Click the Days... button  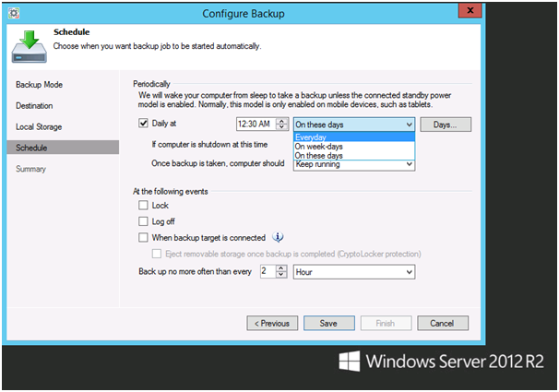click(446, 125)
